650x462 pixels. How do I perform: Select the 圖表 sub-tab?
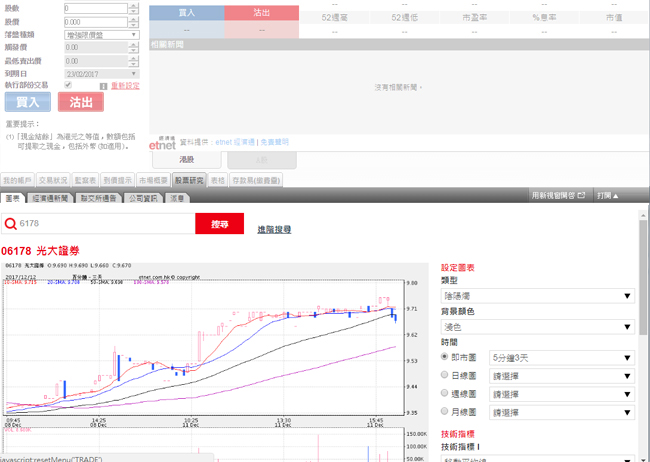pos(13,198)
